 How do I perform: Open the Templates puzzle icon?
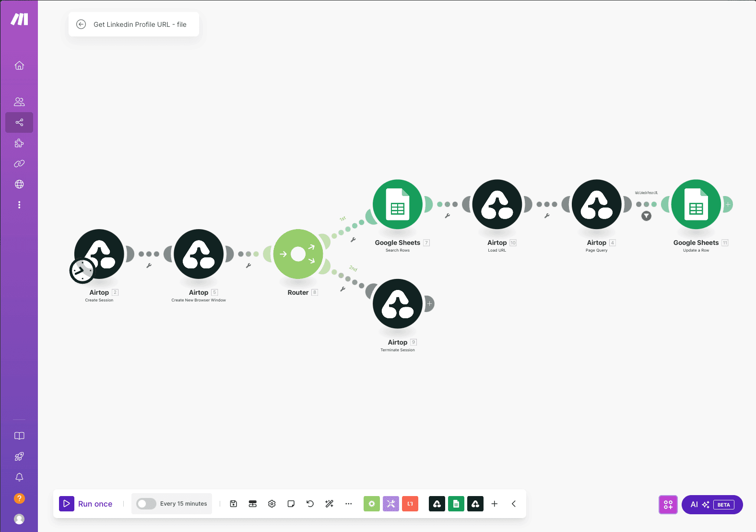point(19,143)
